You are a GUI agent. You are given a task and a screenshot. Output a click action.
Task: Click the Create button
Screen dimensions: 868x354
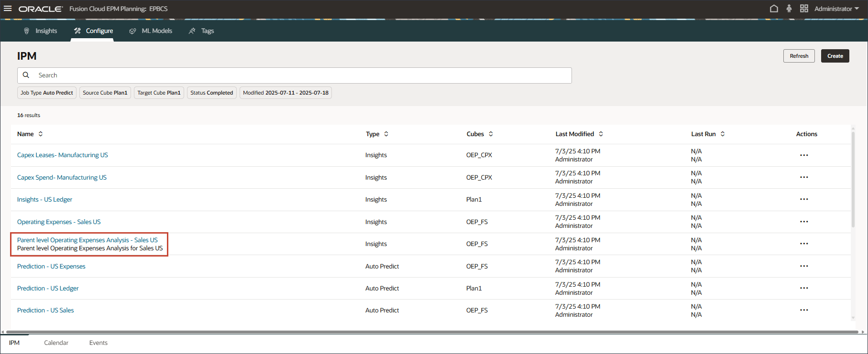tap(835, 56)
